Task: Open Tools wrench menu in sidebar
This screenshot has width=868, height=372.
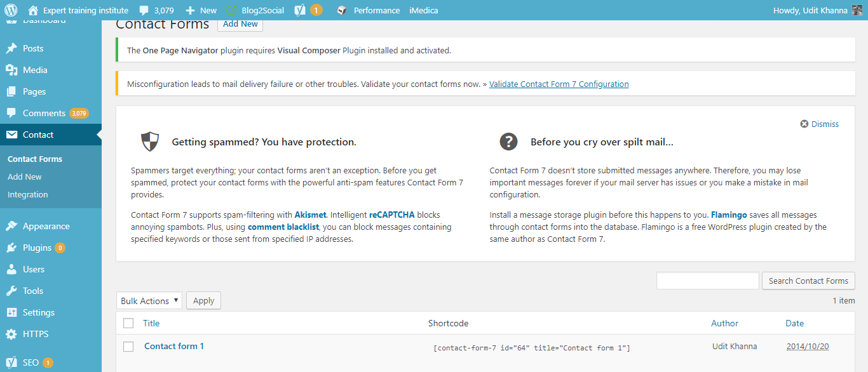Action: click(x=32, y=291)
